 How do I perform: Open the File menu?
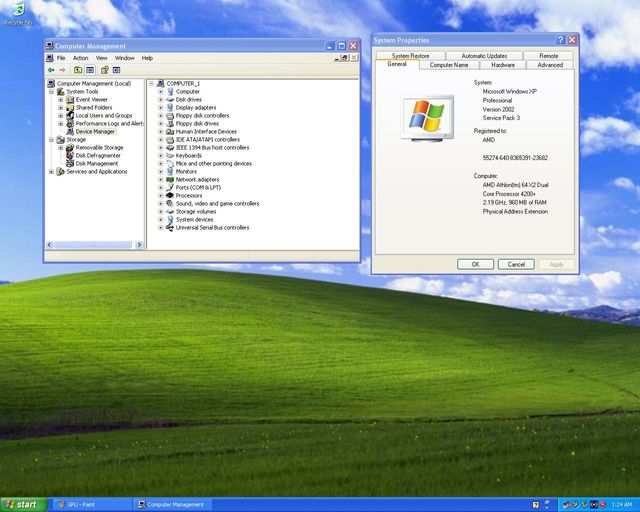click(61, 58)
